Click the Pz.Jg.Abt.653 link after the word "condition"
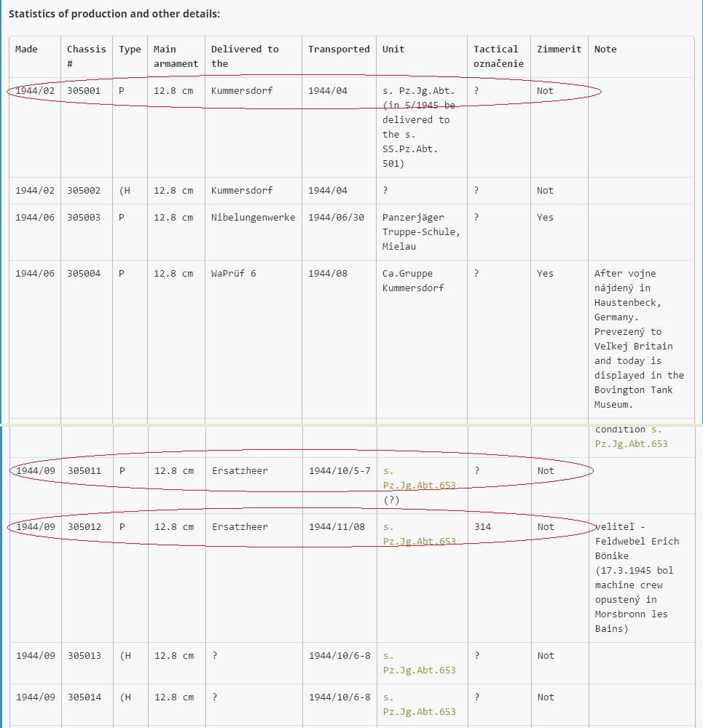The height and width of the screenshot is (728, 703). point(631,443)
